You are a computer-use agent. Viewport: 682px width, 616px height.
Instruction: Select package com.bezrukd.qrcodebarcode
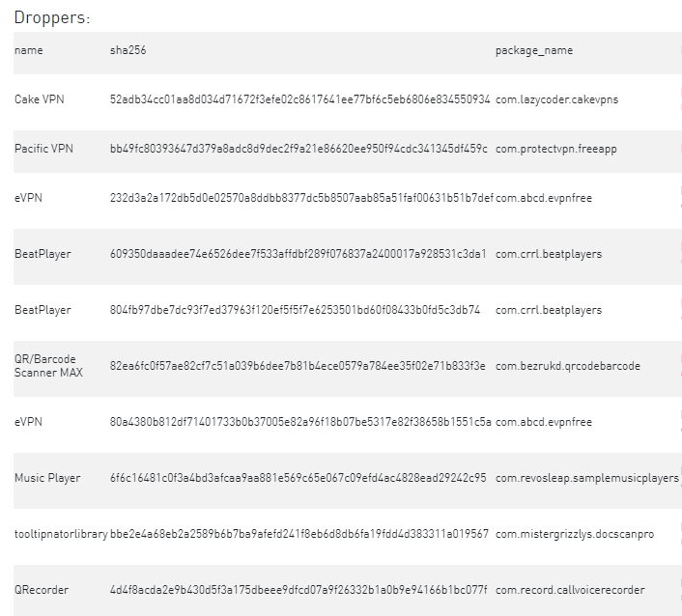click(x=568, y=366)
